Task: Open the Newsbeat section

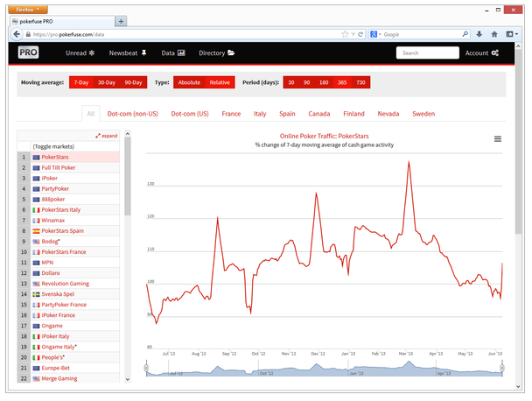Action: [128, 53]
